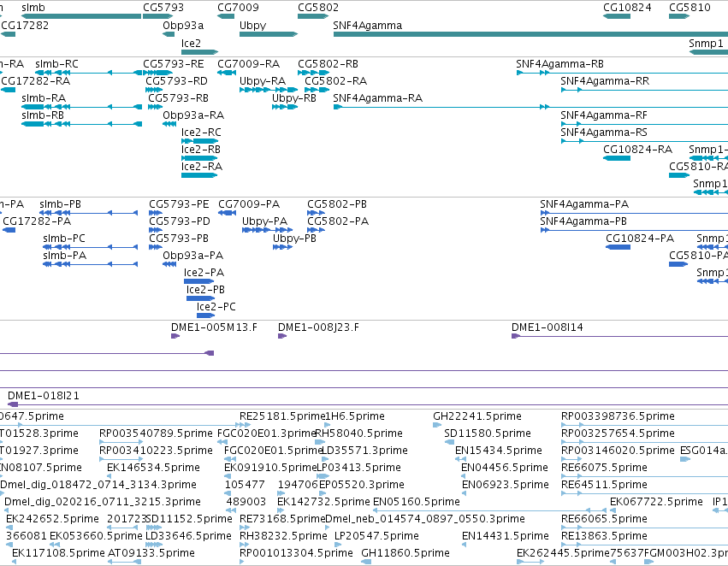This screenshot has height=566, width=728.
Task: Click the Ubpy gene label
Action: 252,25
